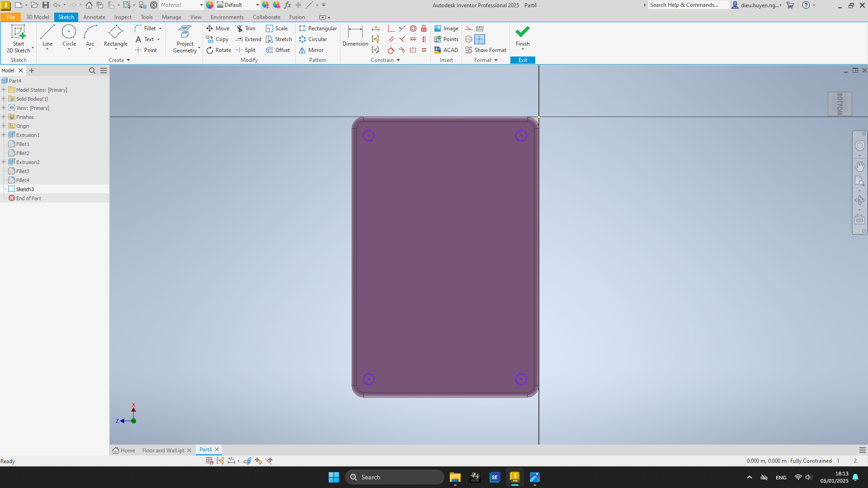868x488 pixels.
Task: Click the BOTTOM face of ViewCube
Action: point(840,104)
